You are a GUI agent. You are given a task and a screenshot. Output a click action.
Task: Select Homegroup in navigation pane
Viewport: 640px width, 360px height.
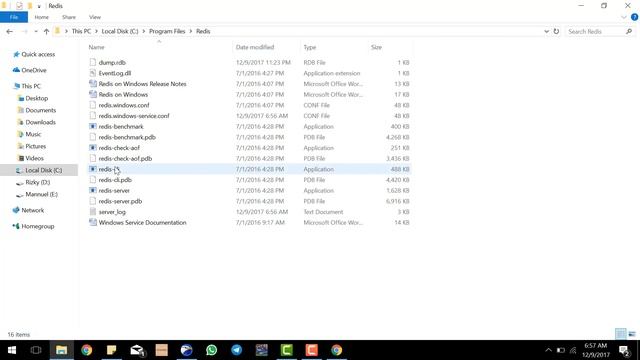33,226
